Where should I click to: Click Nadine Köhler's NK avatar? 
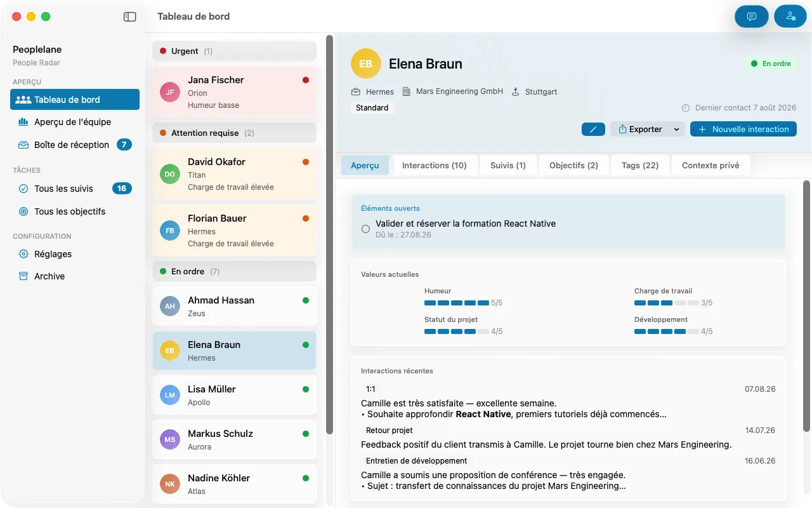point(170,484)
